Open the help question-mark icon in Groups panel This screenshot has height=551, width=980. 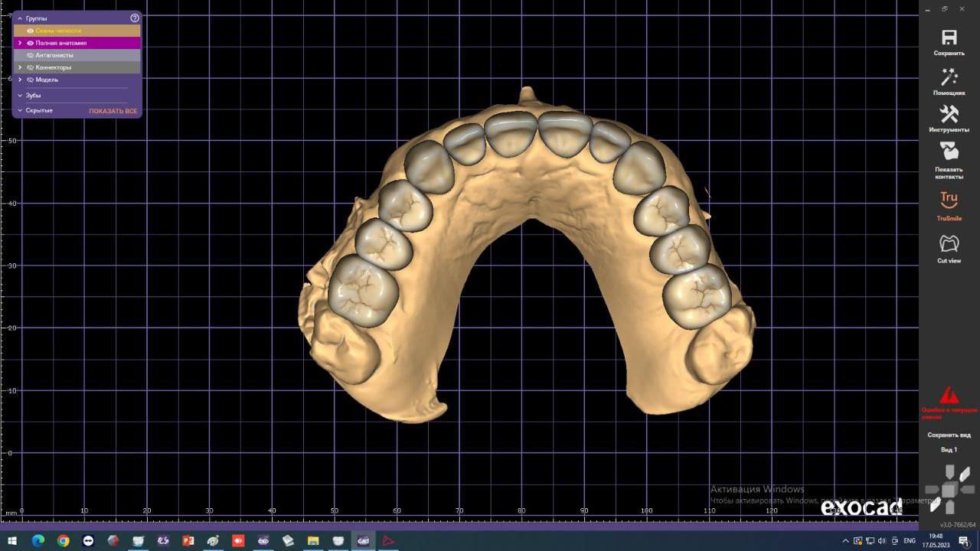(135, 18)
